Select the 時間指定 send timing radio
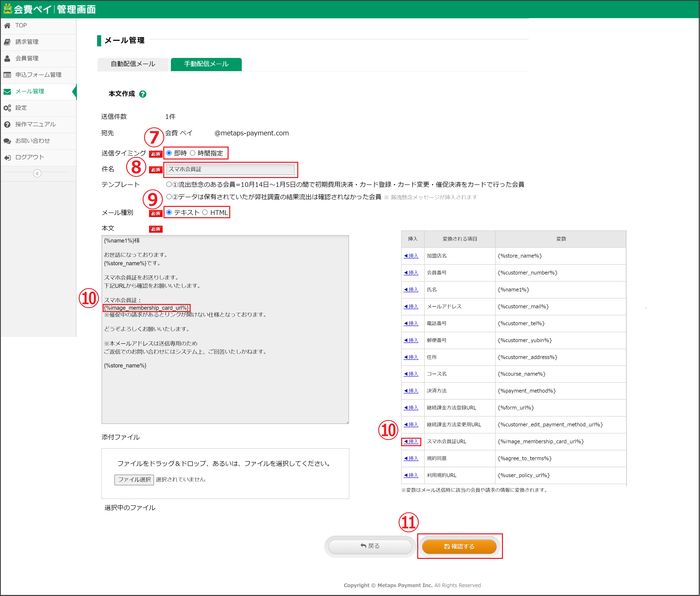The height and width of the screenshot is (596, 700). [193, 153]
